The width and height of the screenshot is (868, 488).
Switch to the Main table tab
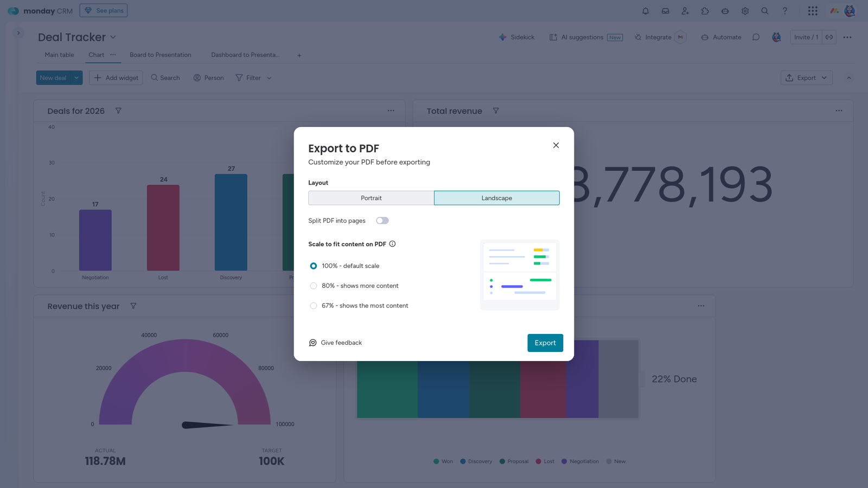[59, 55]
